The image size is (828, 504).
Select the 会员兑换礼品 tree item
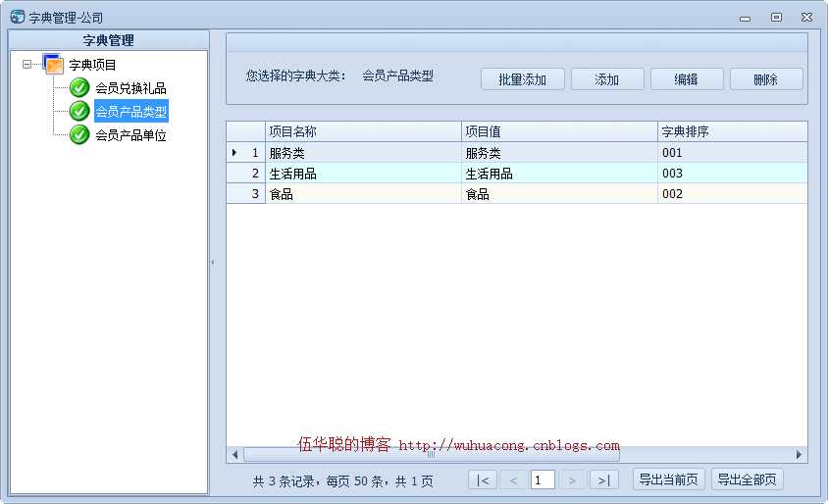pos(130,88)
